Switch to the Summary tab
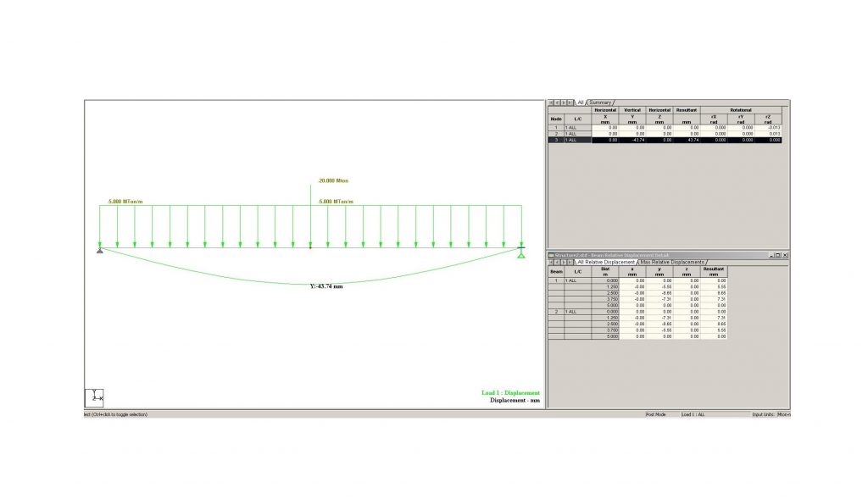The width and height of the screenshot is (868, 499). click(x=600, y=103)
